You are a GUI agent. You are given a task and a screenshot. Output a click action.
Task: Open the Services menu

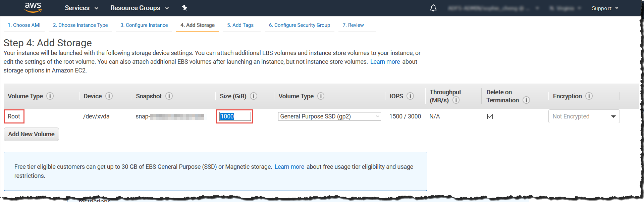[81, 8]
